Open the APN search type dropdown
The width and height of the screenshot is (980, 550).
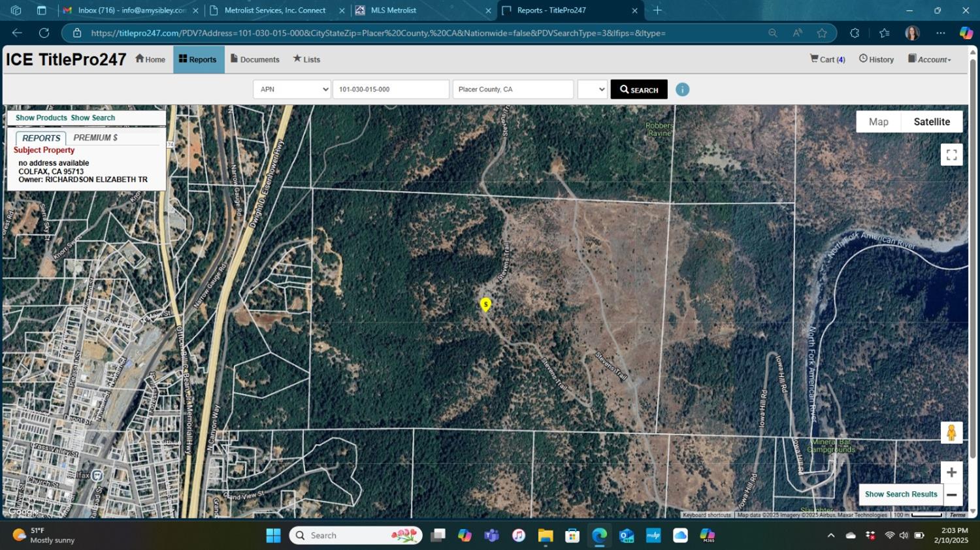tap(292, 89)
